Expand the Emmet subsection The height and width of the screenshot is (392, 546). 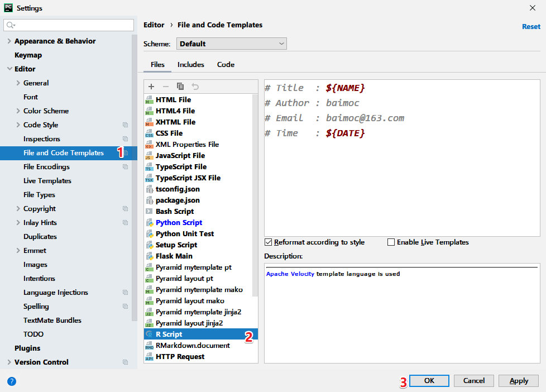[18, 250]
